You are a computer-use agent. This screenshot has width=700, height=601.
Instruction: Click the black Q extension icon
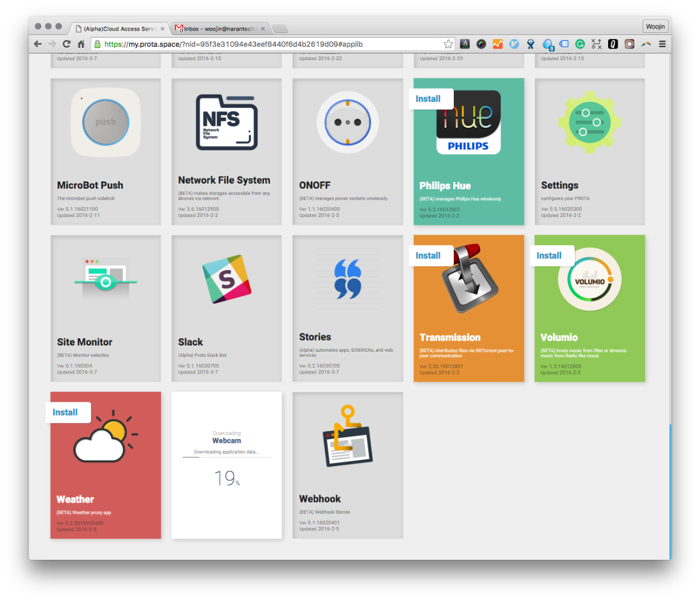(x=613, y=44)
